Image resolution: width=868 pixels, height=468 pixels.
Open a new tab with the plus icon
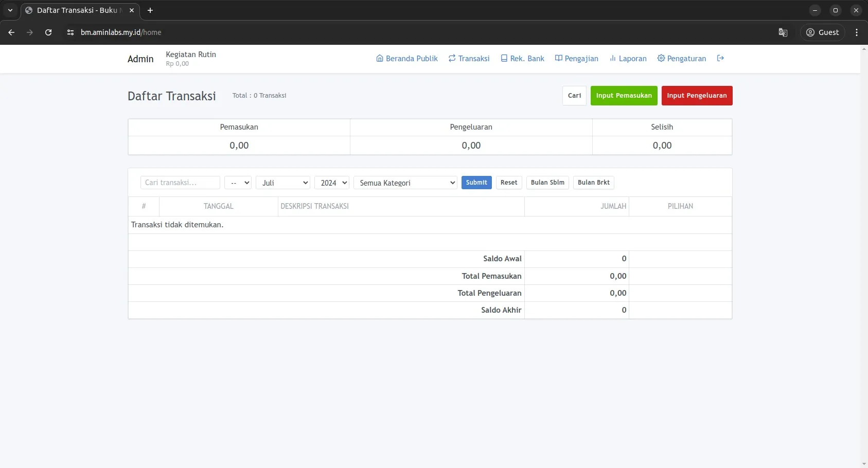pyautogui.click(x=150, y=10)
